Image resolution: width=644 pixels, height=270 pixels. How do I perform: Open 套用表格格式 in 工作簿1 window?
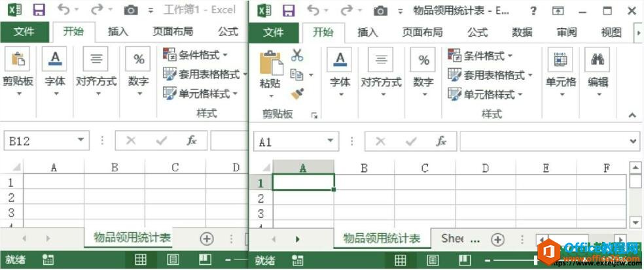coord(205,75)
